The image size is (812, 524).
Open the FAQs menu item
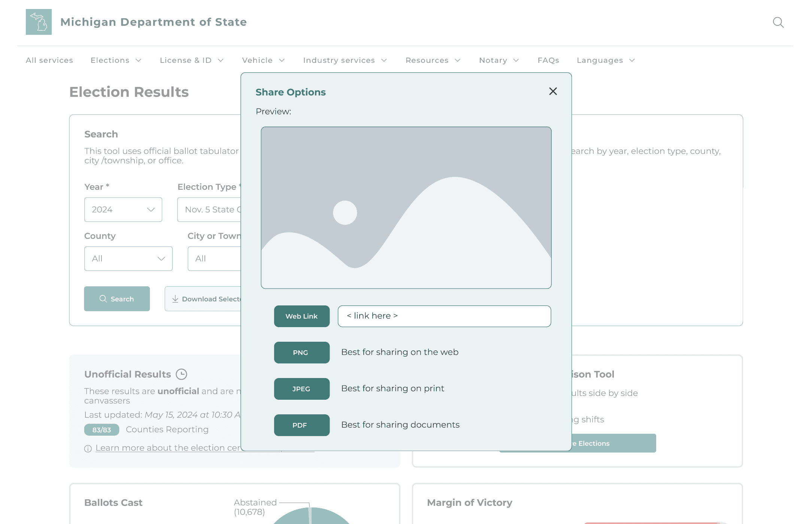[548, 60]
